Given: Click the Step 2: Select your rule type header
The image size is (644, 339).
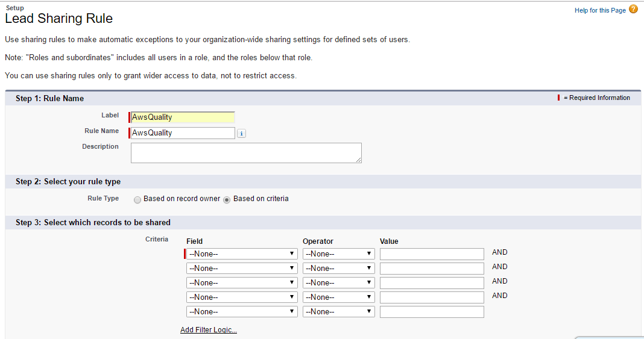Looking at the screenshot, I should [68, 182].
